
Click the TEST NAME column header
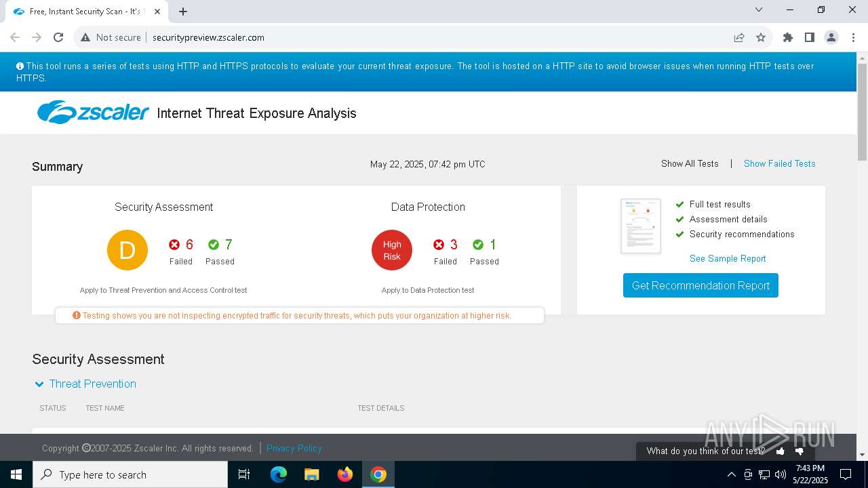click(x=105, y=408)
